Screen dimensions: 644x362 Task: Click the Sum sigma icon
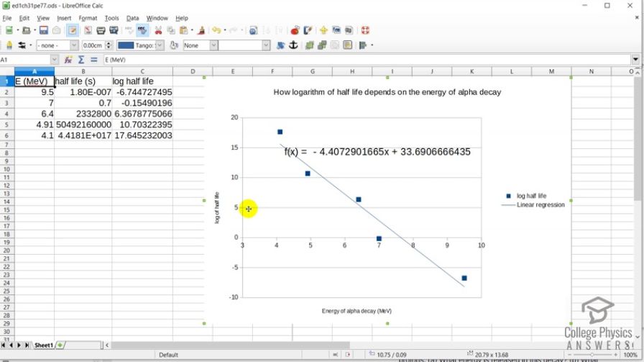(x=80, y=60)
